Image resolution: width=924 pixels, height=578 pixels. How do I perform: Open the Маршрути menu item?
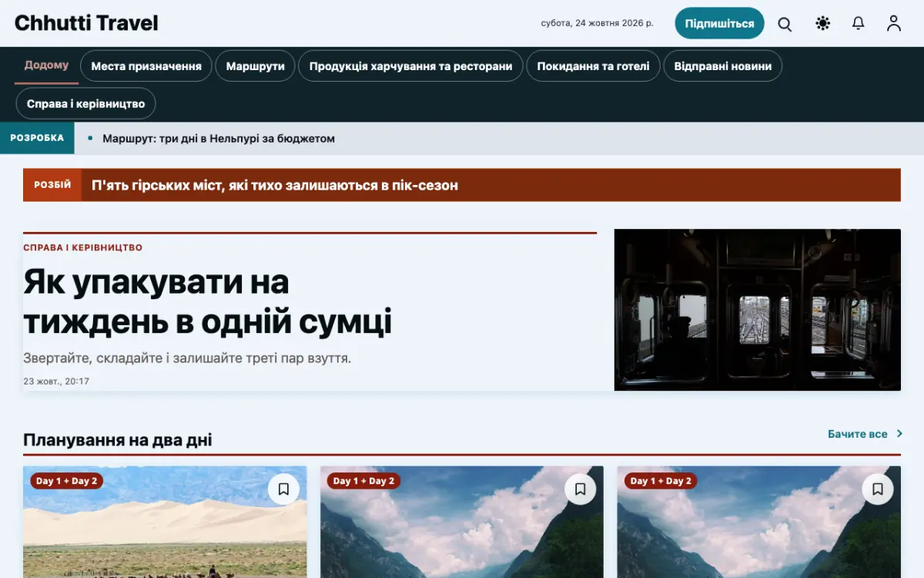255,66
